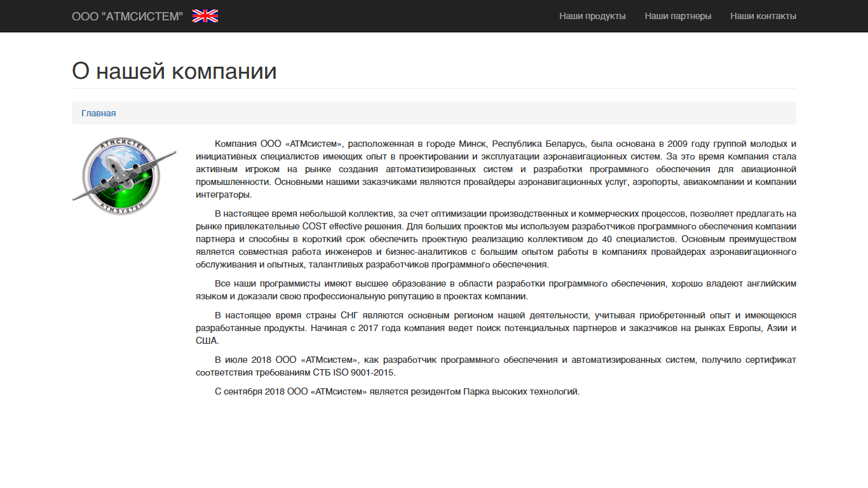Click the ООО "АТМСИСТЕМ" brand link

pos(127,16)
